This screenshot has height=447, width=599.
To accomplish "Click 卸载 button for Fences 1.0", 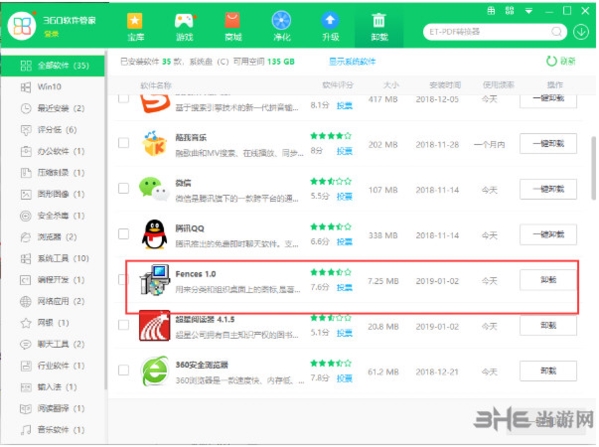I will (548, 280).
